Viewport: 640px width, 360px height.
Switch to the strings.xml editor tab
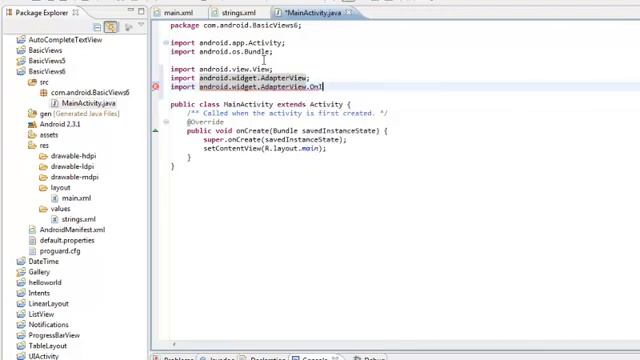(238, 13)
